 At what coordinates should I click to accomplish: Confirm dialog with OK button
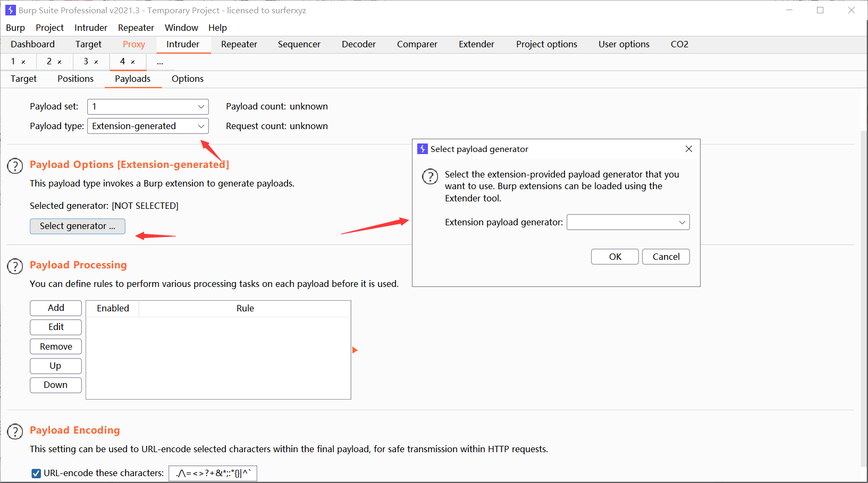click(x=615, y=257)
